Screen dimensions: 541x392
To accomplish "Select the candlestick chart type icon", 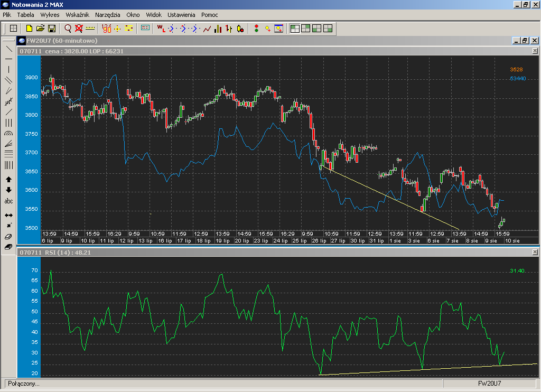I will [240, 29].
